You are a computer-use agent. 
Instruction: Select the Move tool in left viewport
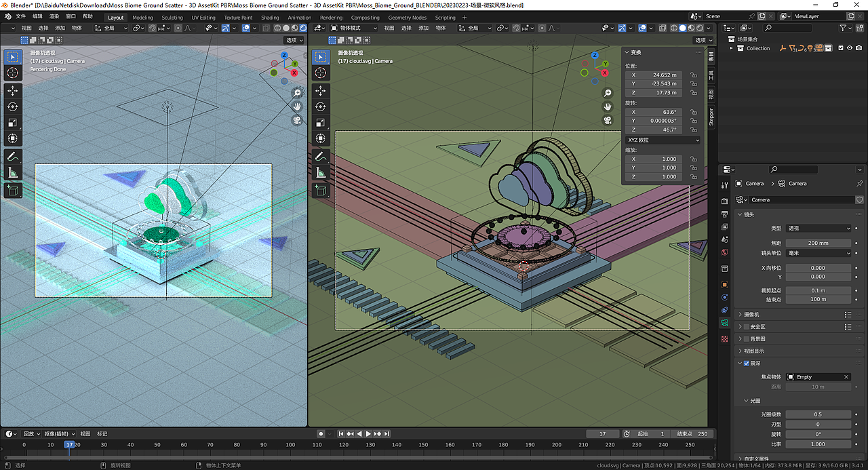(13, 91)
